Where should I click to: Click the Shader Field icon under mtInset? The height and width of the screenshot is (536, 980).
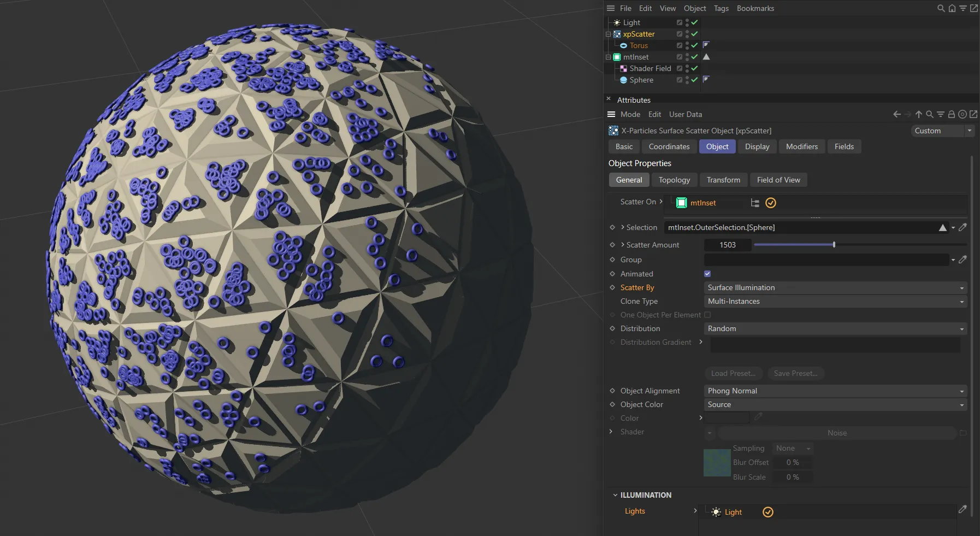(624, 68)
